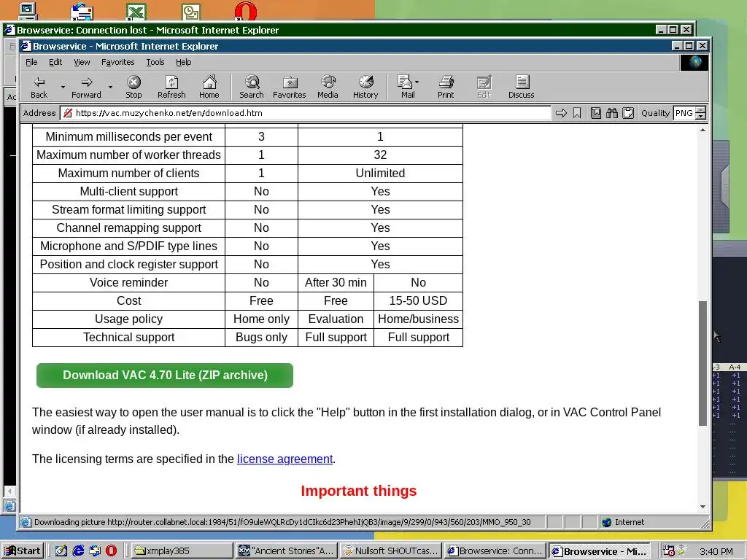The image size is (747, 560).
Task: Open the Search pane
Action: [252, 87]
